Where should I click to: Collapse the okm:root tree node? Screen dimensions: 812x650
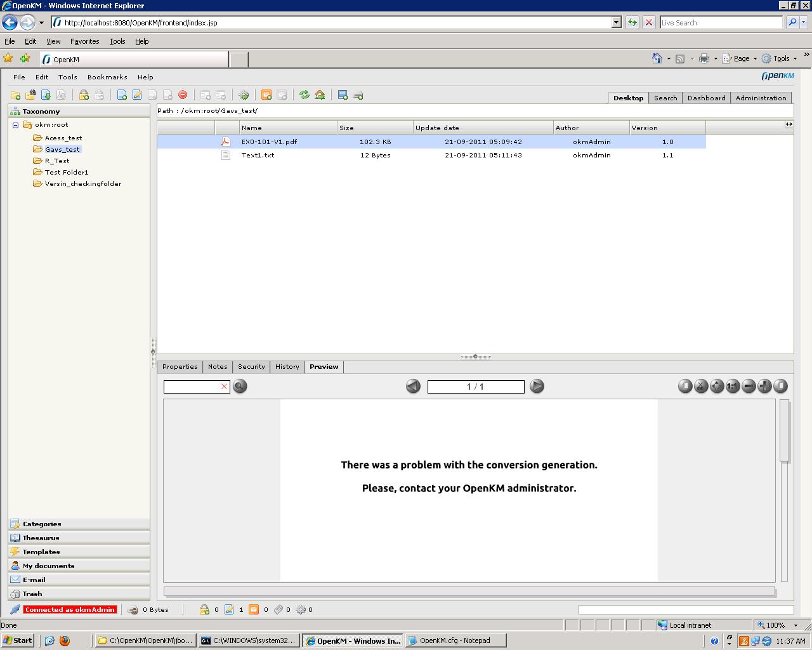tap(15, 124)
